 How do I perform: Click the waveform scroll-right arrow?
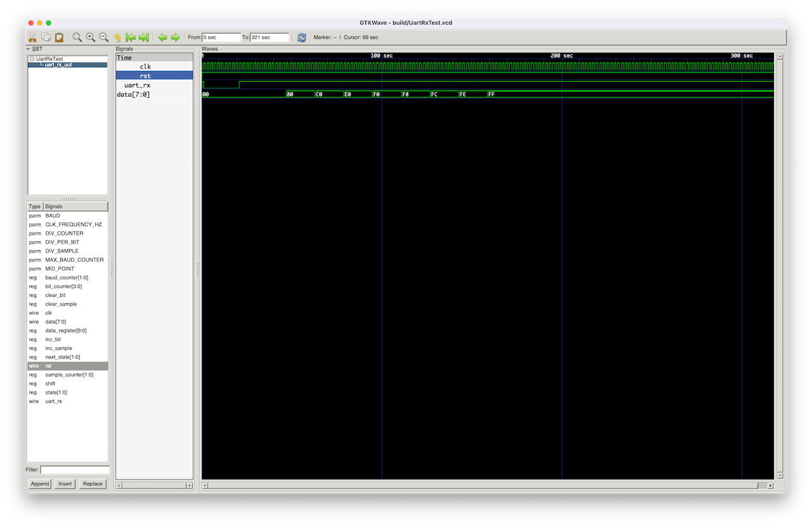point(771,486)
